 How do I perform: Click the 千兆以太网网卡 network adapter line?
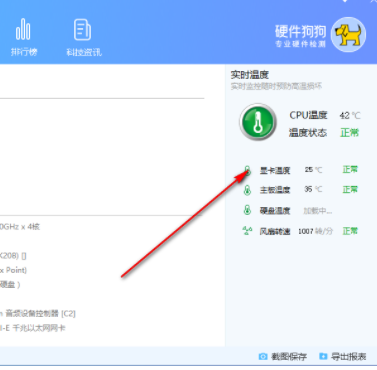click(x=33, y=328)
